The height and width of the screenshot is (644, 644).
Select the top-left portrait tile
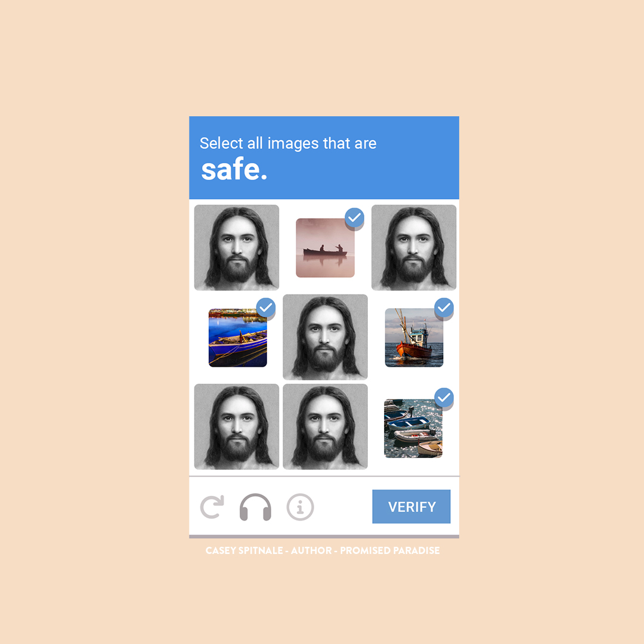(x=237, y=247)
